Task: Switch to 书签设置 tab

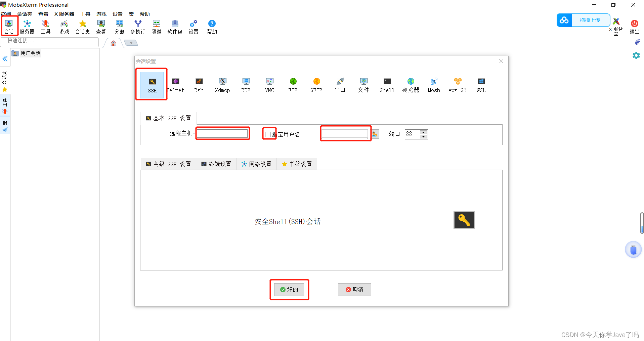Action: pos(297,164)
